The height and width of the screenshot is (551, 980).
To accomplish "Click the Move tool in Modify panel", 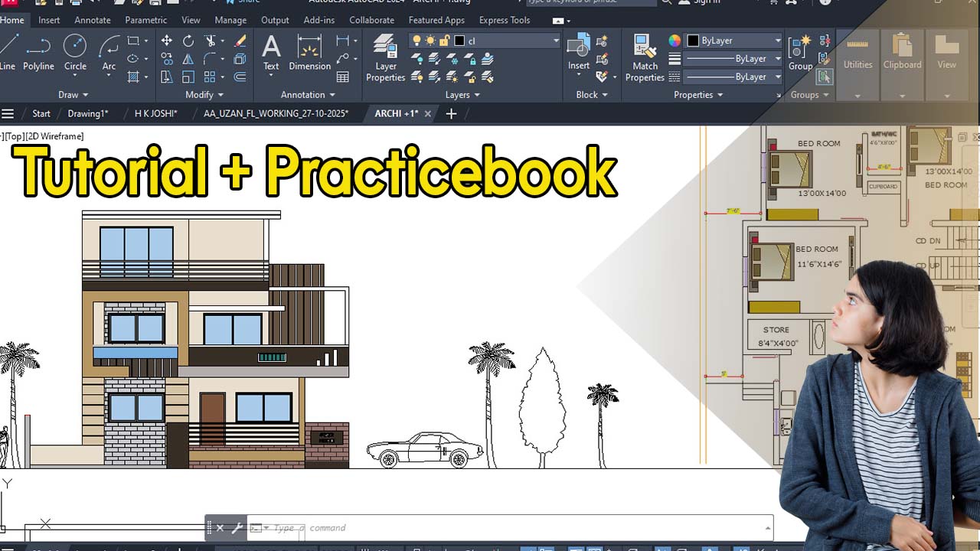I will click(167, 41).
